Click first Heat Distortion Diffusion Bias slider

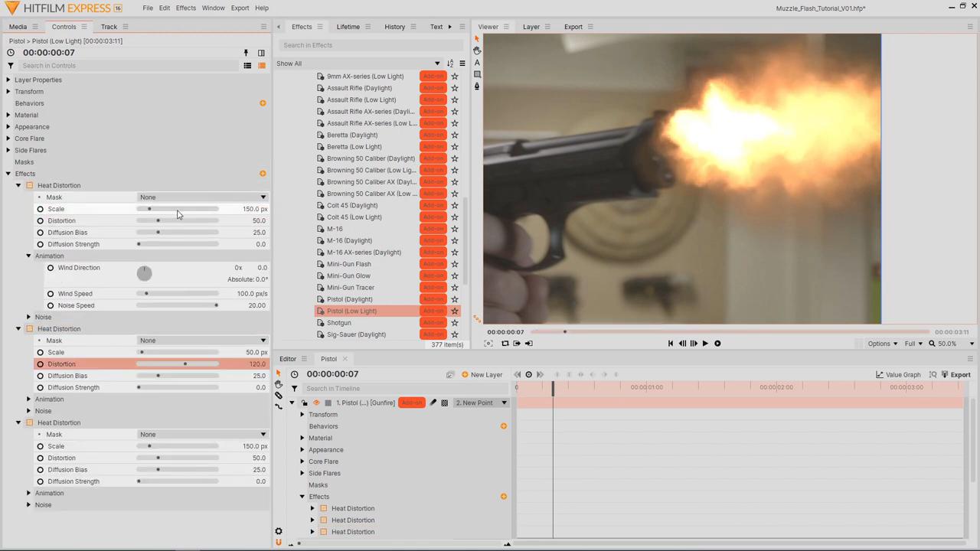click(178, 233)
